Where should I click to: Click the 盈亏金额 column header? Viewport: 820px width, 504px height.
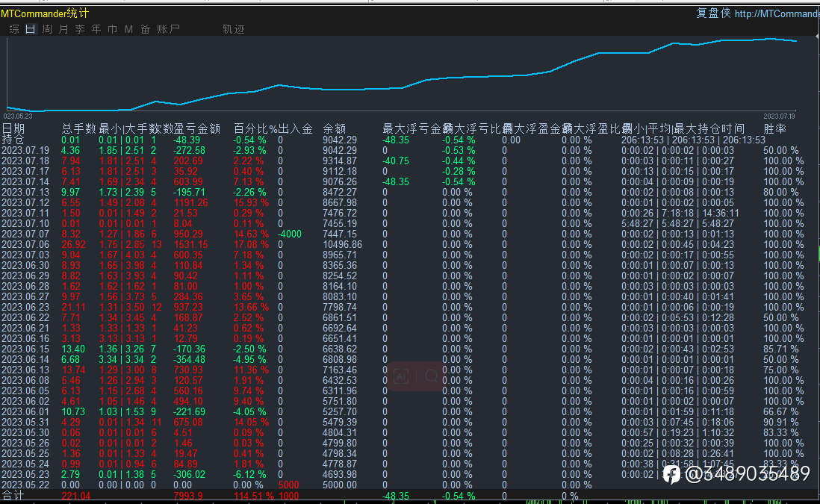click(196, 128)
